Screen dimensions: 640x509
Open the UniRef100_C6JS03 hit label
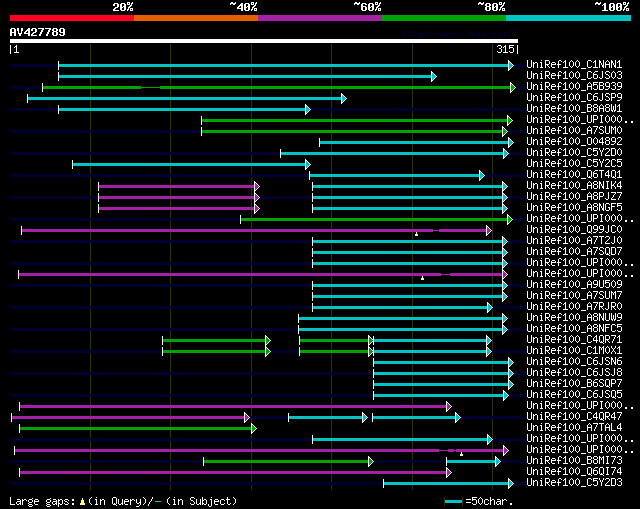(x=574, y=76)
